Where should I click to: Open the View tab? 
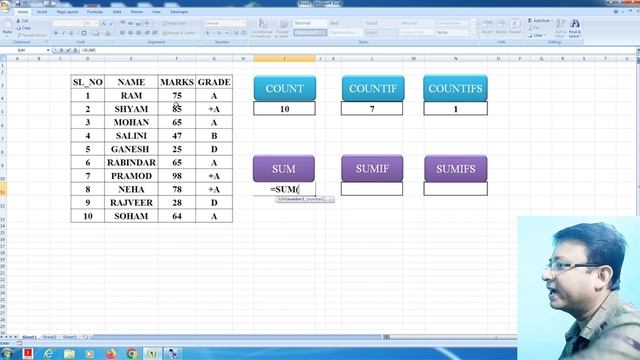[x=156, y=12]
